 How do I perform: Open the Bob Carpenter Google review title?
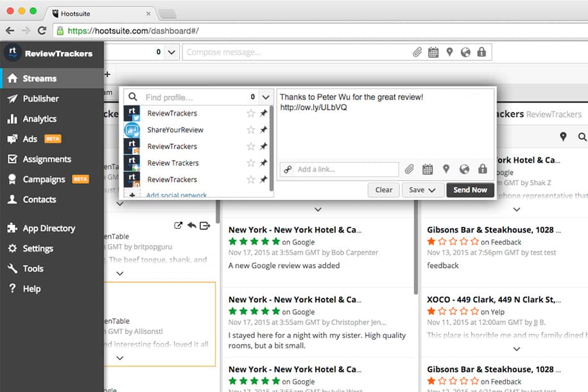(295, 230)
